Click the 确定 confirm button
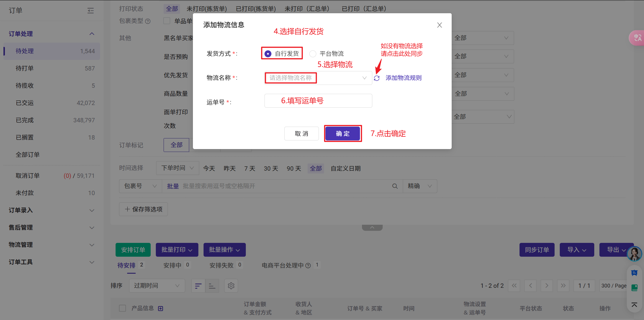 coord(343,134)
